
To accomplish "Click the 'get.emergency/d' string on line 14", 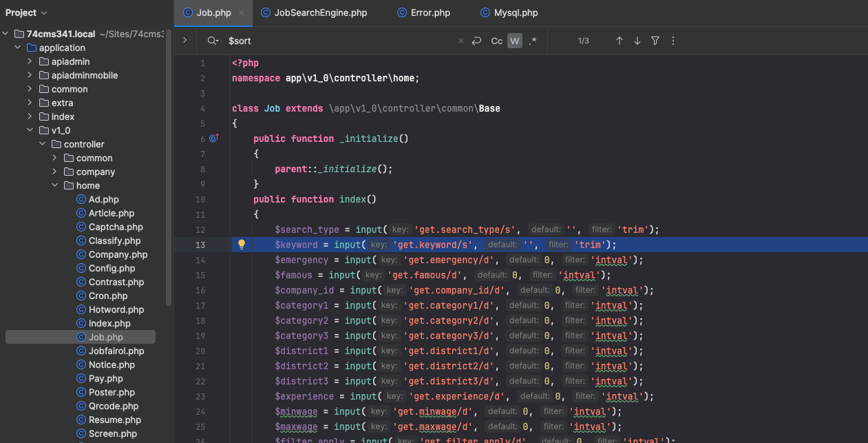I will 452,260.
